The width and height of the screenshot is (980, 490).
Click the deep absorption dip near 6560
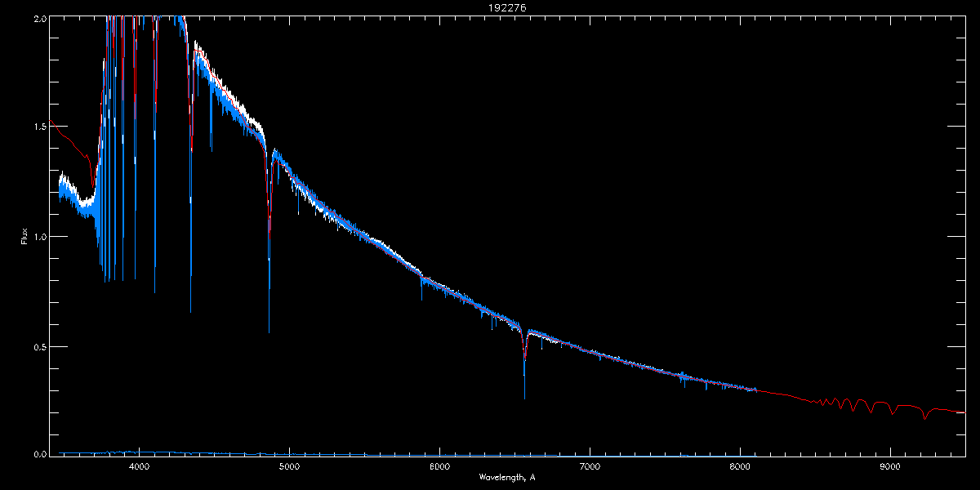(x=524, y=363)
